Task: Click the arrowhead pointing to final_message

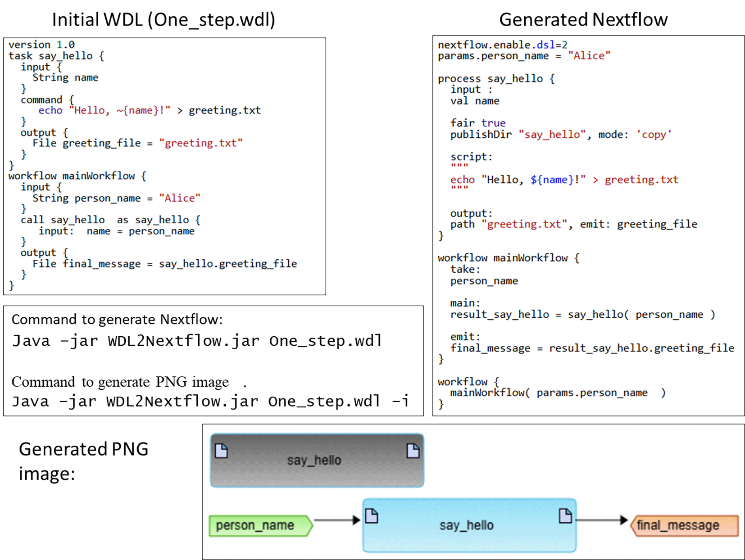Action: [623, 520]
